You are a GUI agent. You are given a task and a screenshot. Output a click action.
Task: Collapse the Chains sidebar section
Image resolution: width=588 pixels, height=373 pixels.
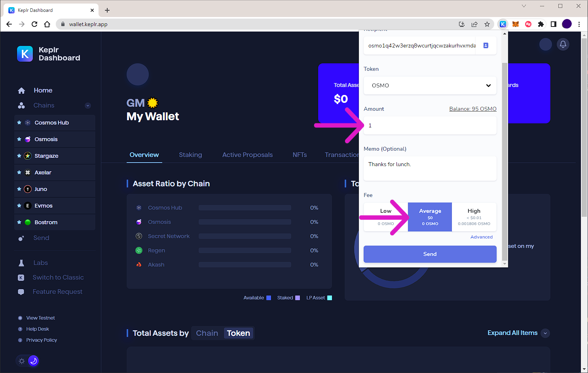(88, 106)
